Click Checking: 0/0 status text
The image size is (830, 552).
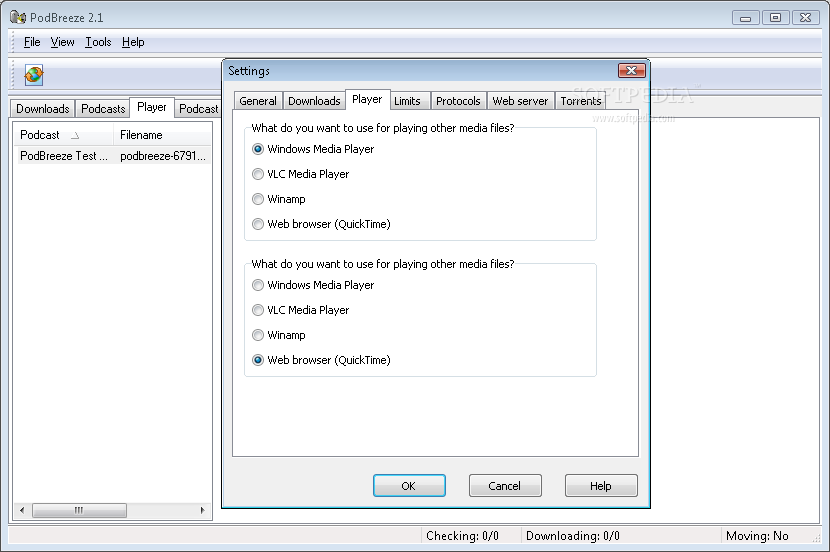[462, 536]
